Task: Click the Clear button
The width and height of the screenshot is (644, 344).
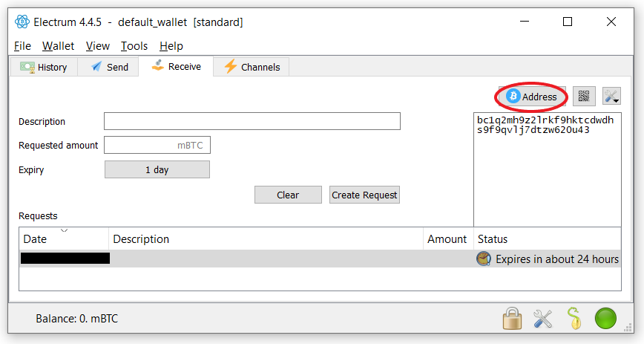Action: pyautogui.click(x=288, y=195)
